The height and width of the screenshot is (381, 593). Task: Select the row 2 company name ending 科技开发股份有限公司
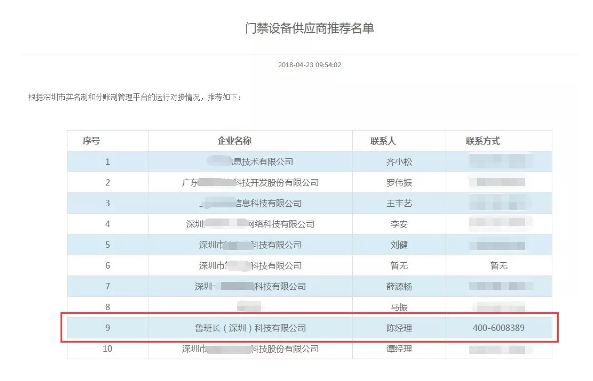pos(250,183)
